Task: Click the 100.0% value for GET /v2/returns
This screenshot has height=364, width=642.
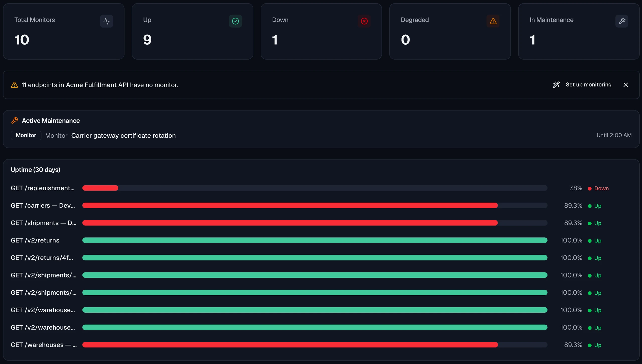Action: [x=571, y=240]
